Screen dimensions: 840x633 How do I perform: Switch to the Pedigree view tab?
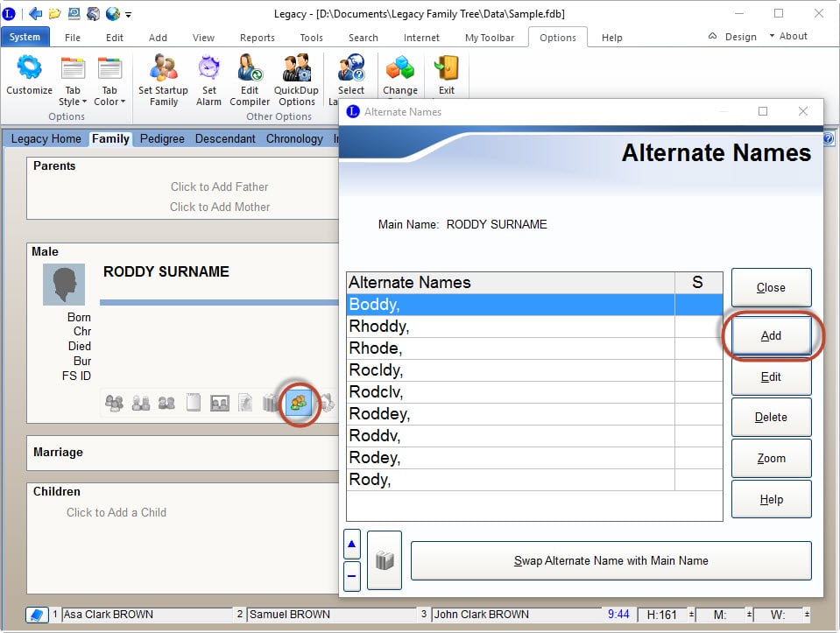pos(162,138)
